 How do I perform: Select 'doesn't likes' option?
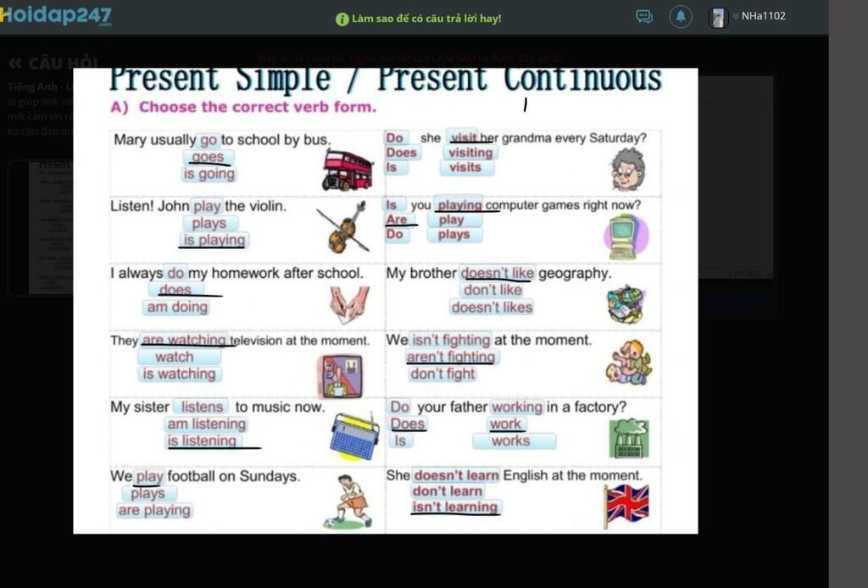click(x=492, y=307)
